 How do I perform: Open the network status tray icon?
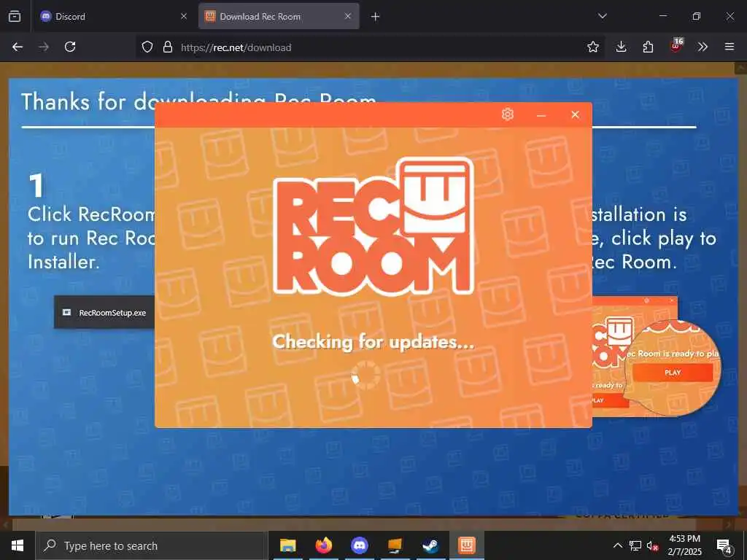635,545
